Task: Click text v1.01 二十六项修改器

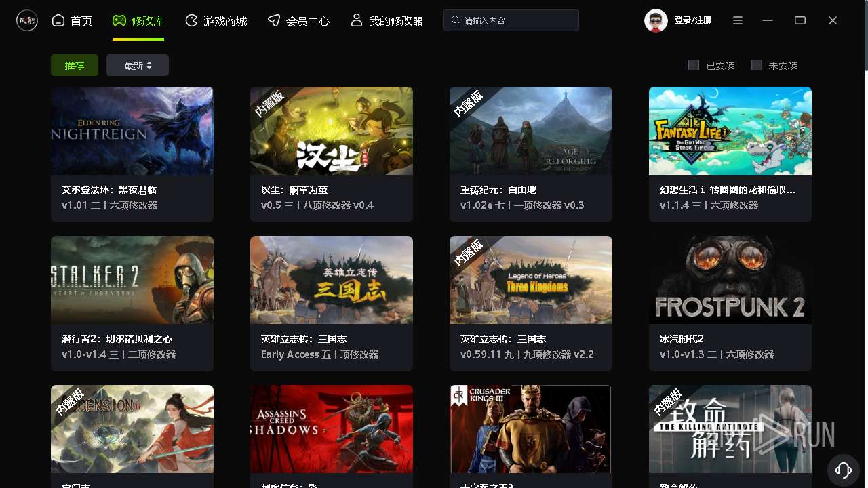Action: [x=110, y=205]
